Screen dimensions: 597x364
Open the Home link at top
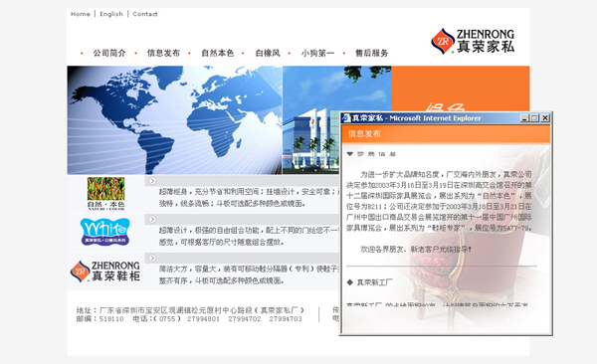coord(81,14)
